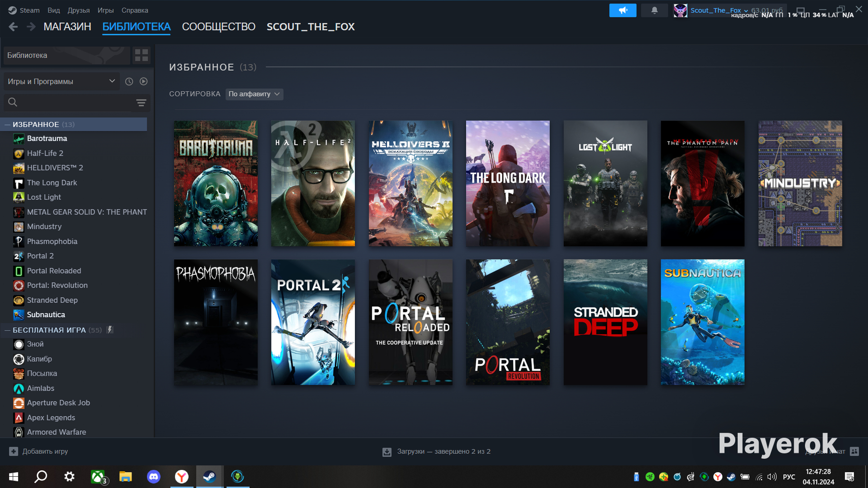Viewport: 868px width, 488px height.
Task: Open the Windows Start menu
Action: point(14,477)
